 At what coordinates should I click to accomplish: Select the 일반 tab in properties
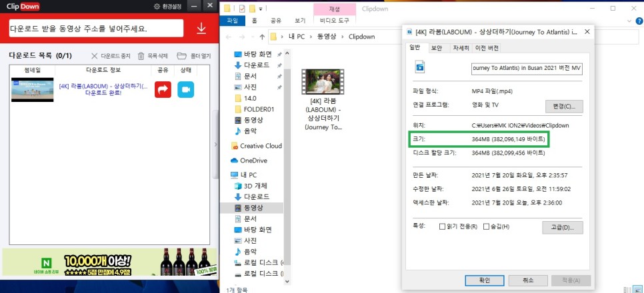point(415,47)
